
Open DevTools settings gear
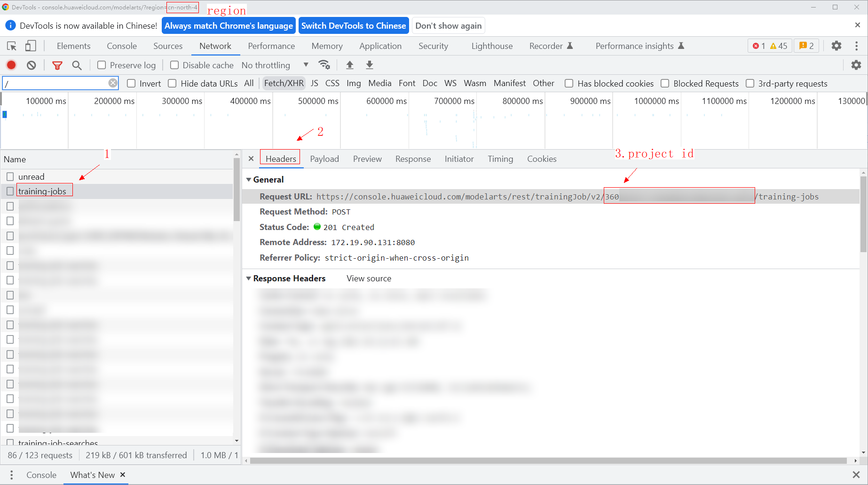[x=836, y=46]
